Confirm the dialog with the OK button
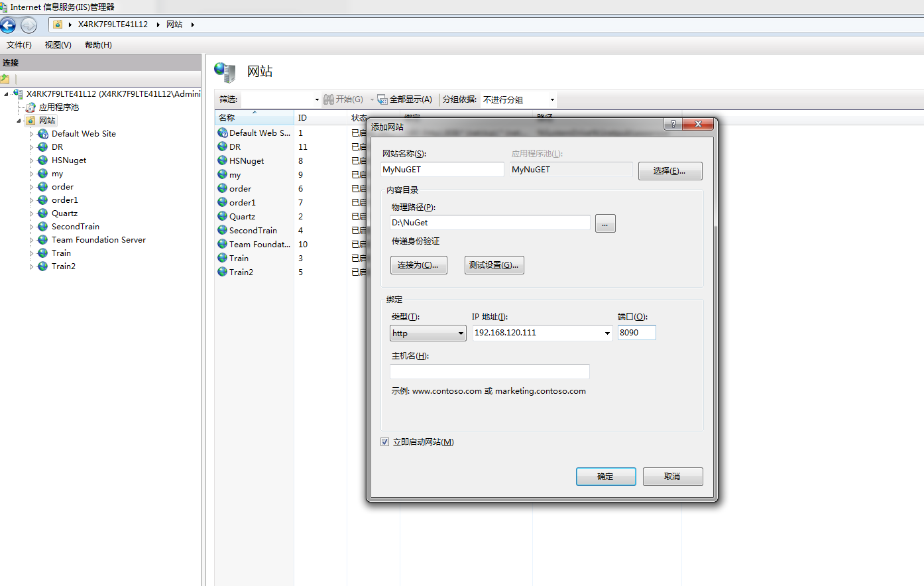924x586 pixels. coord(606,477)
